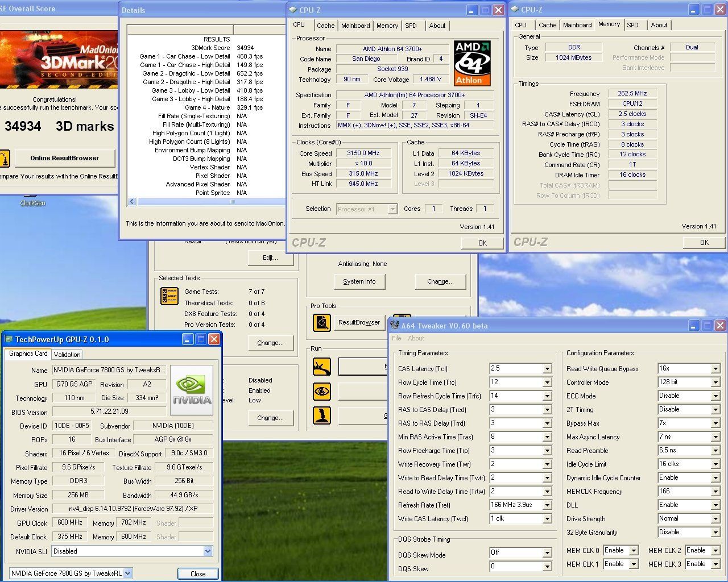Screen dimensions: 728x582
Task: Open the 2T Timing dropdown
Action: 715,410
